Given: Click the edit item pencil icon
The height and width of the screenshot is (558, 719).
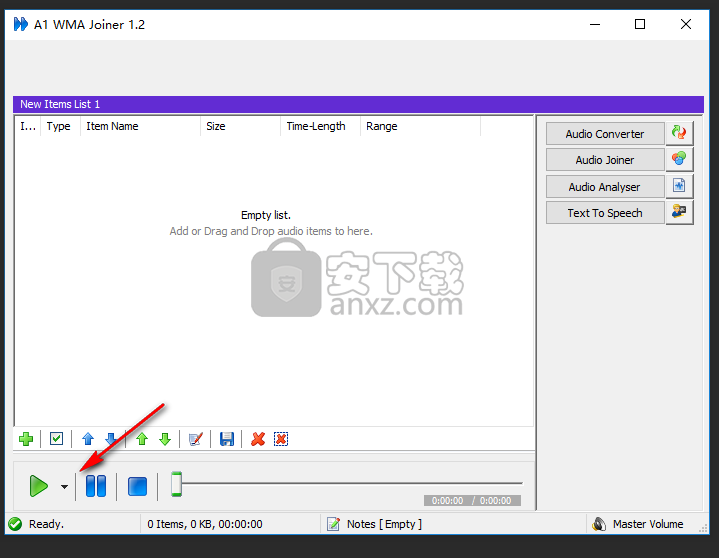Looking at the screenshot, I should tap(196, 439).
